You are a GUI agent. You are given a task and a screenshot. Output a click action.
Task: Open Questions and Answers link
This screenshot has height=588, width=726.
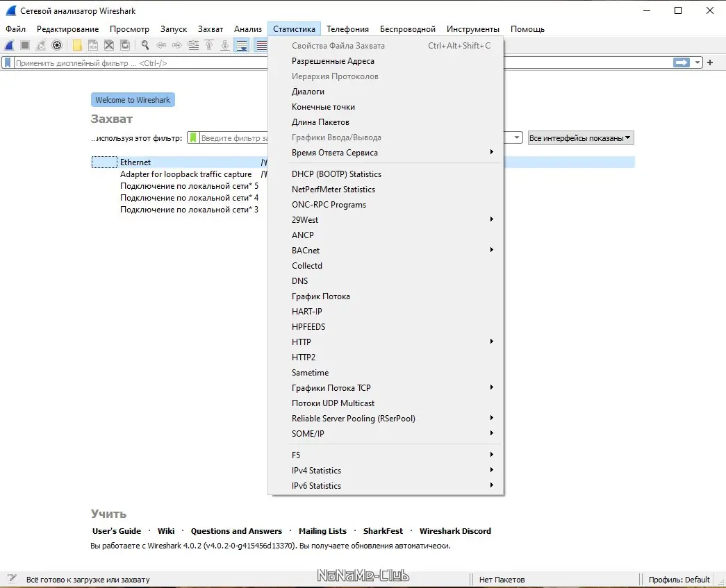click(236, 531)
